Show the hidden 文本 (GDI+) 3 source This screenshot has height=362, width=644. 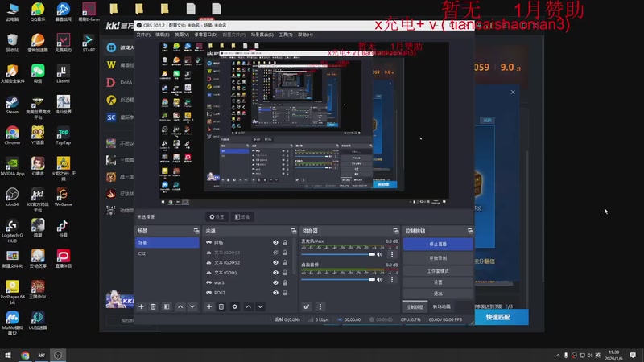coord(275,253)
